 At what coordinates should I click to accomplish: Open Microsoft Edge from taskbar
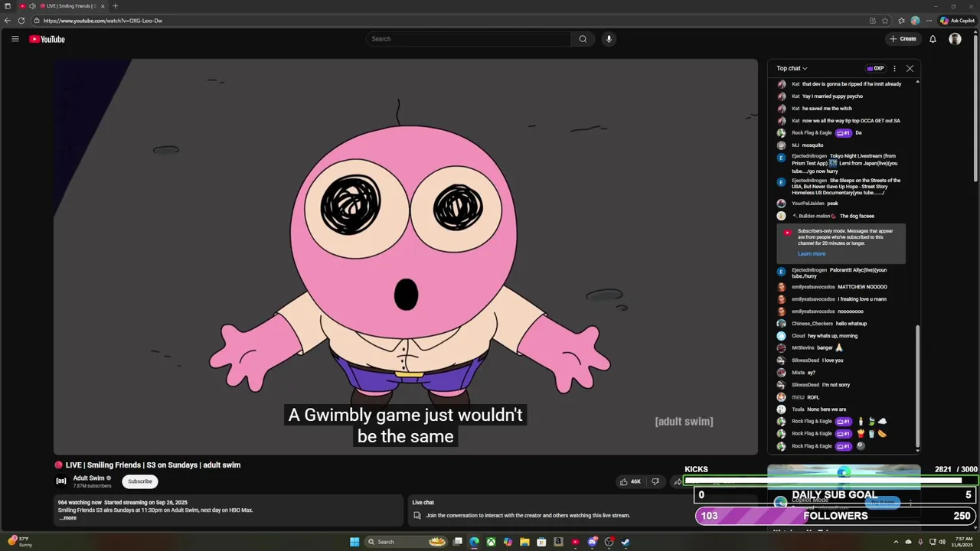tap(474, 542)
